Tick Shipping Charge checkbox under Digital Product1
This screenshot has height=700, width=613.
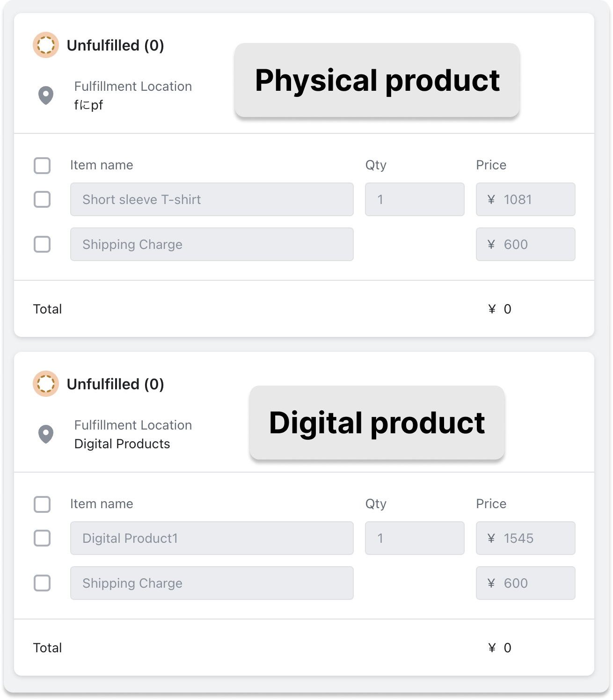[42, 583]
